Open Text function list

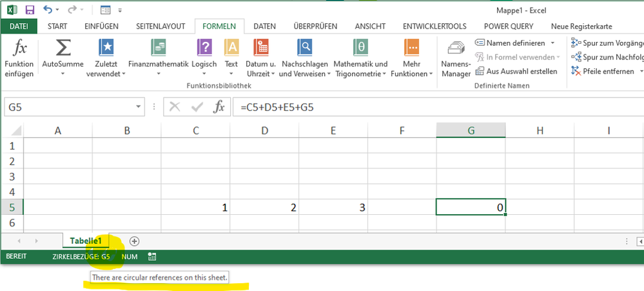231,57
